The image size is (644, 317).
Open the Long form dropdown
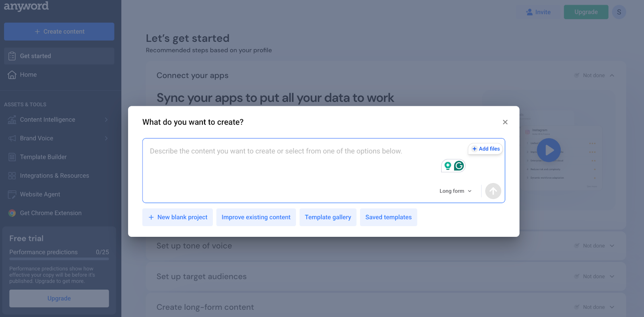point(456,191)
